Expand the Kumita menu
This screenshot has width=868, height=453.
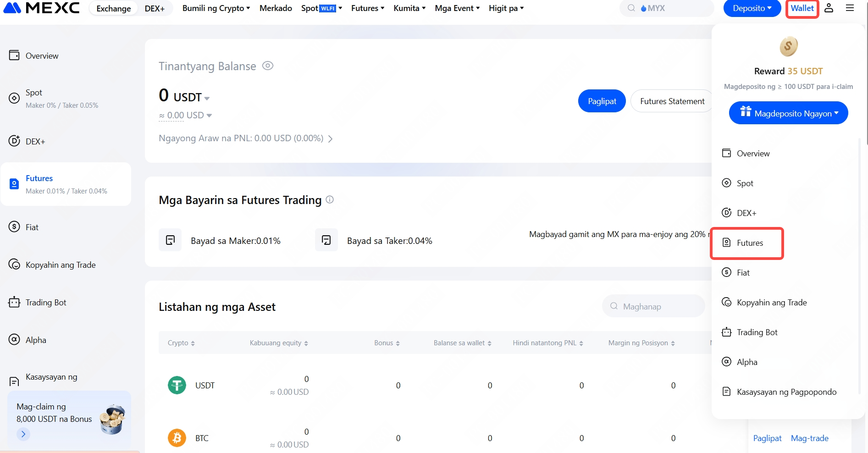point(409,8)
